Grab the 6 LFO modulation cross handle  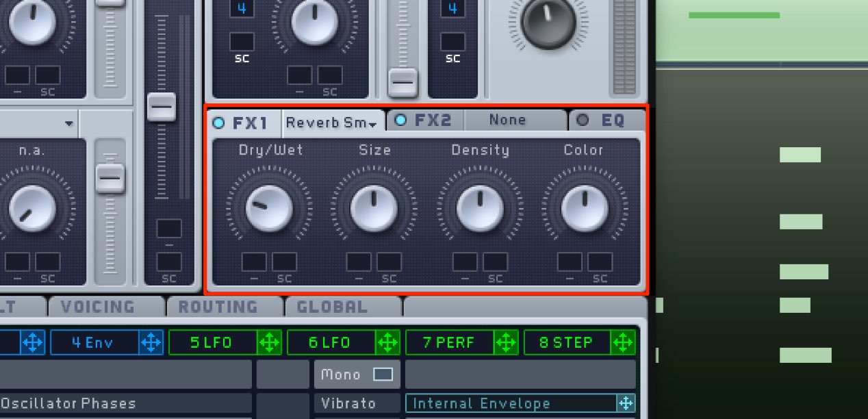point(387,342)
